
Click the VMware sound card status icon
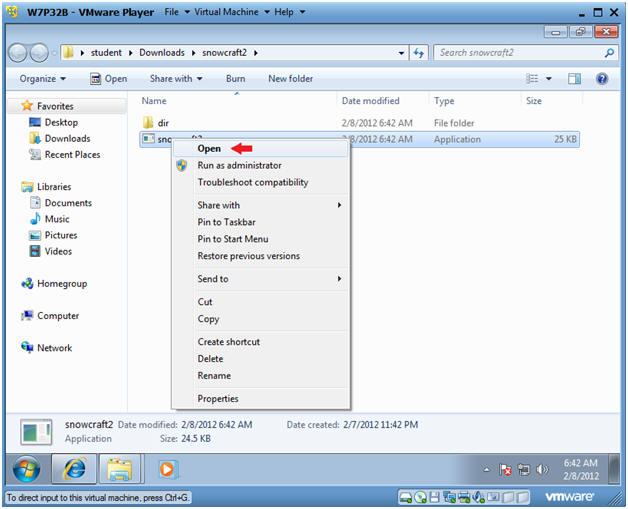(x=478, y=497)
